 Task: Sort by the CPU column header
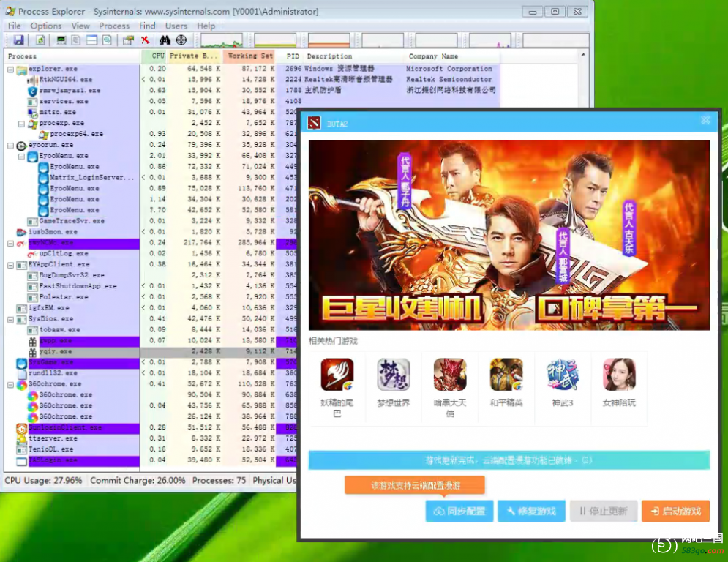pyautogui.click(x=154, y=56)
